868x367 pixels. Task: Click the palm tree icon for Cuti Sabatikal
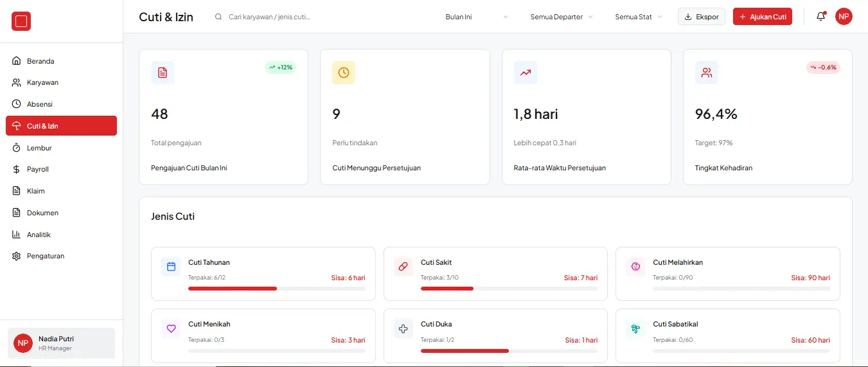pyautogui.click(x=636, y=328)
